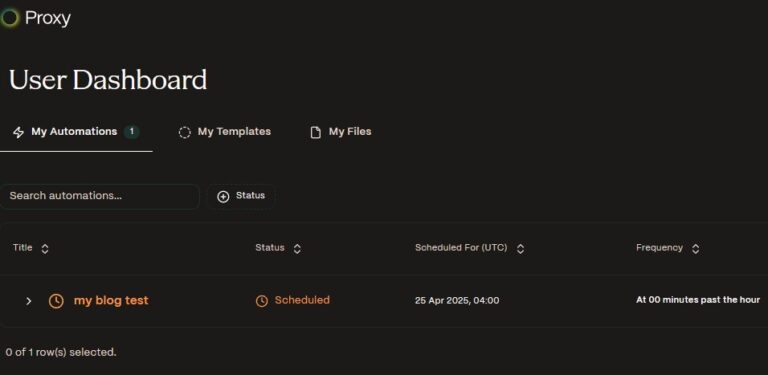768x375 pixels.
Task: Click the file icon next to My Files
Action: click(316, 132)
